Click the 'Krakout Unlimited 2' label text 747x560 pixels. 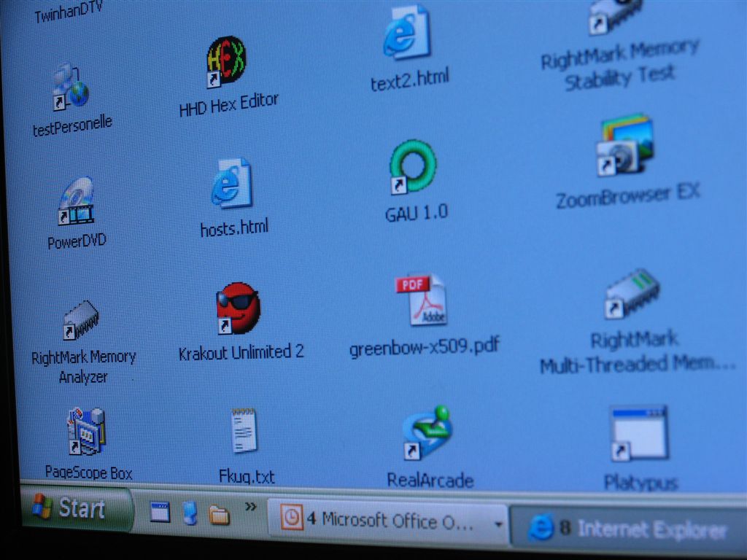tap(241, 352)
